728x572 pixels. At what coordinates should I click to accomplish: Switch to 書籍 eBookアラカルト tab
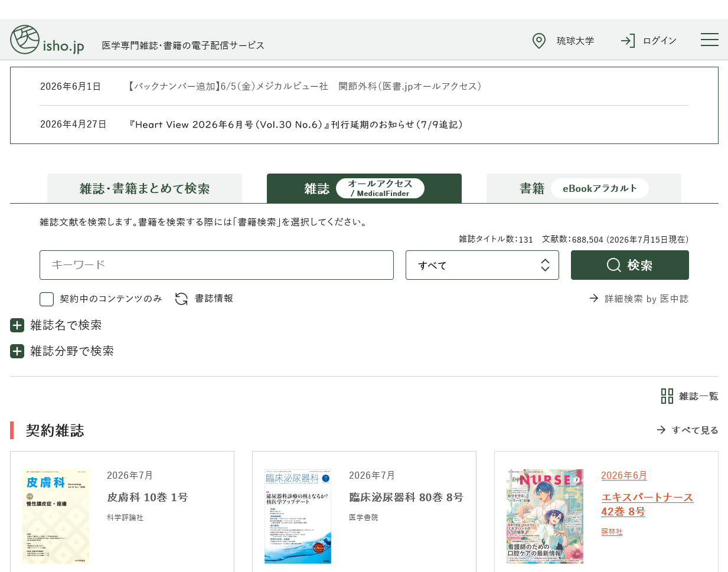pyautogui.click(x=584, y=188)
